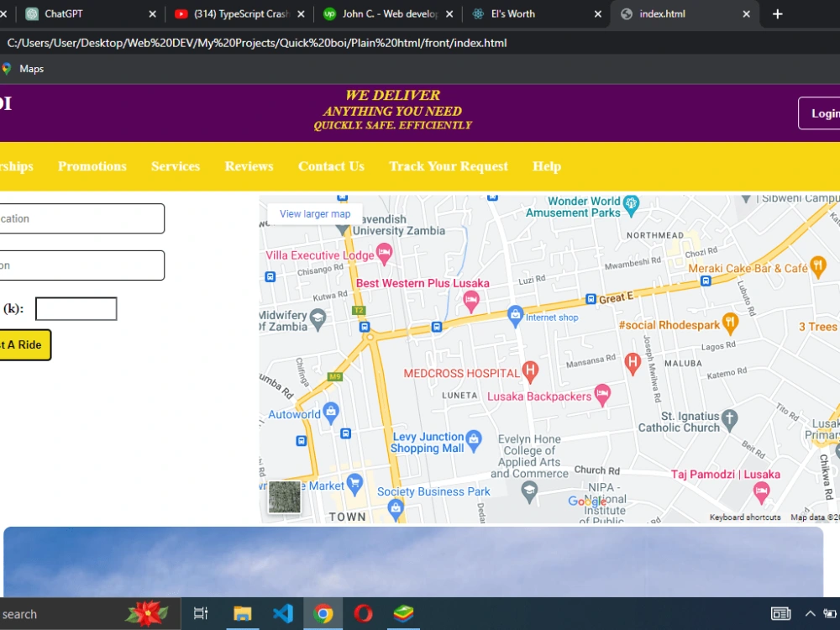Open Track Your Request
This screenshot has width=840, height=630.
tap(449, 166)
